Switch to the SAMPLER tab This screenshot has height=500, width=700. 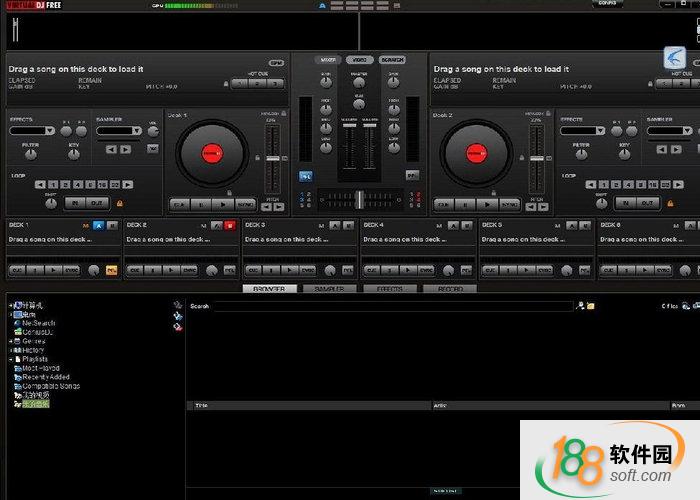coord(329,288)
